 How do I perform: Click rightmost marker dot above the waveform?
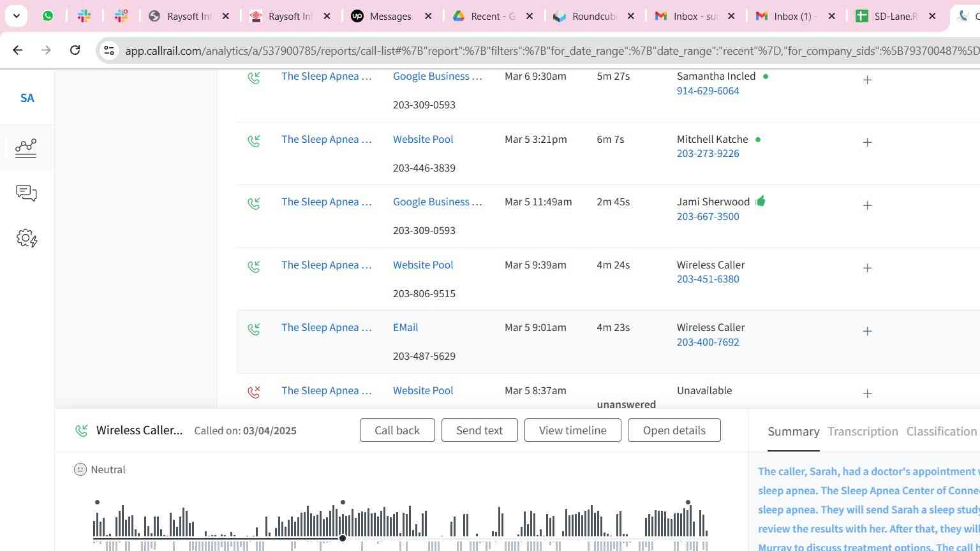(x=688, y=503)
